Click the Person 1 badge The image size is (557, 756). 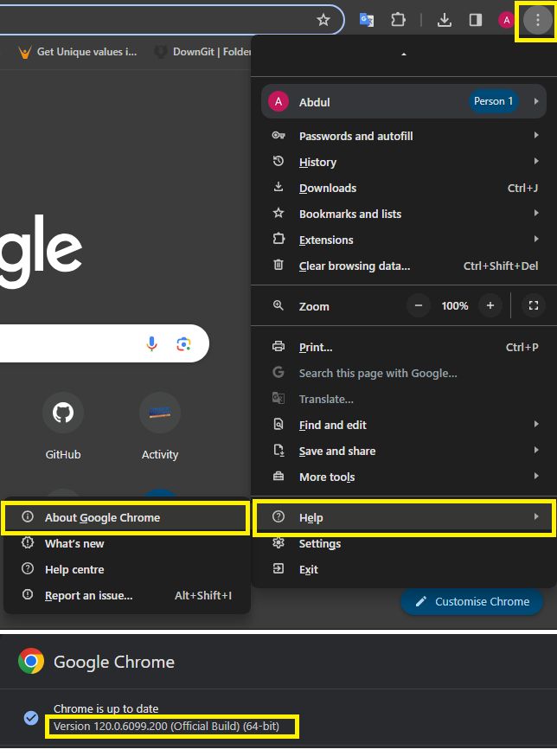(493, 101)
